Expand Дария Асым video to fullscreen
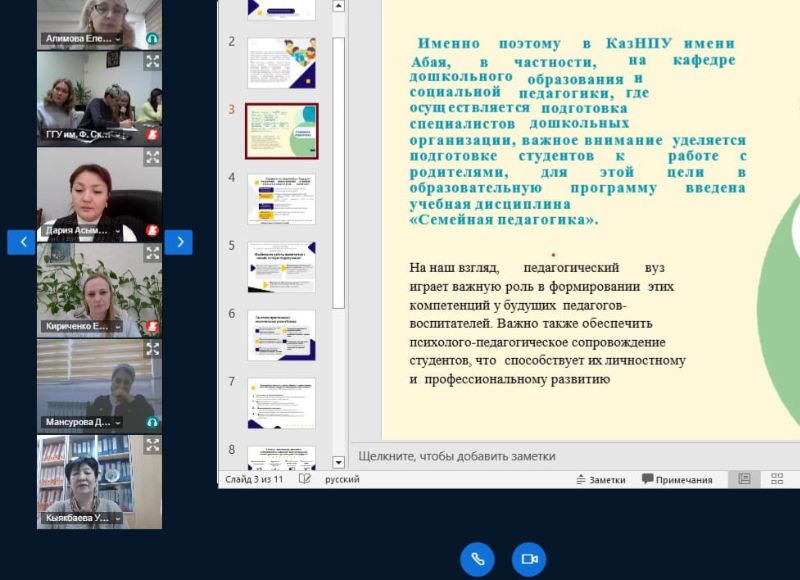This screenshot has width=800, height=580. pos(152,157)
